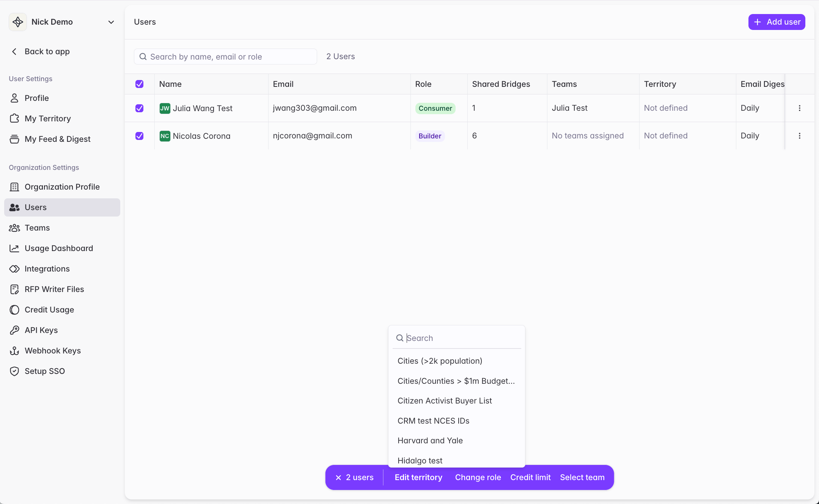Open Credit Usage page
The image size is (819, 504).
point(62,310)
